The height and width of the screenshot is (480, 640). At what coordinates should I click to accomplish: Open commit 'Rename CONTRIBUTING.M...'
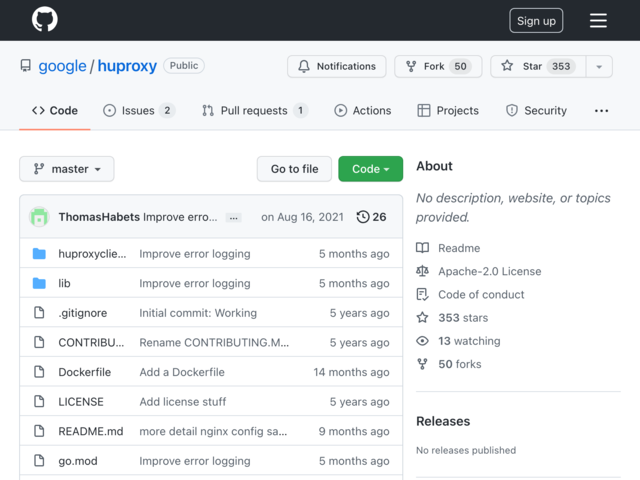click(214, 342)
